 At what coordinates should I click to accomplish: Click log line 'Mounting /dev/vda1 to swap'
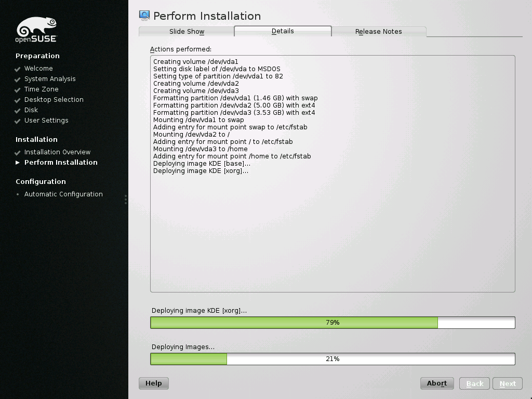click(x=198, y=120)
